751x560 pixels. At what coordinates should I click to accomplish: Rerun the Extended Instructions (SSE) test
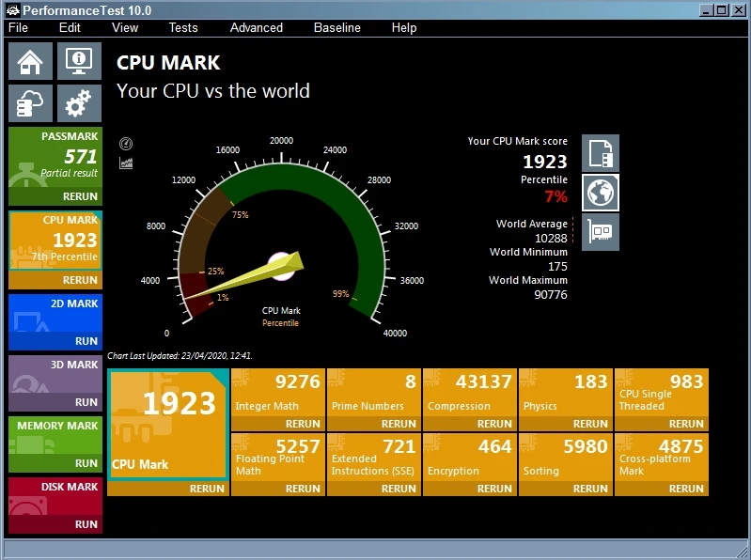tap(374, 489)
